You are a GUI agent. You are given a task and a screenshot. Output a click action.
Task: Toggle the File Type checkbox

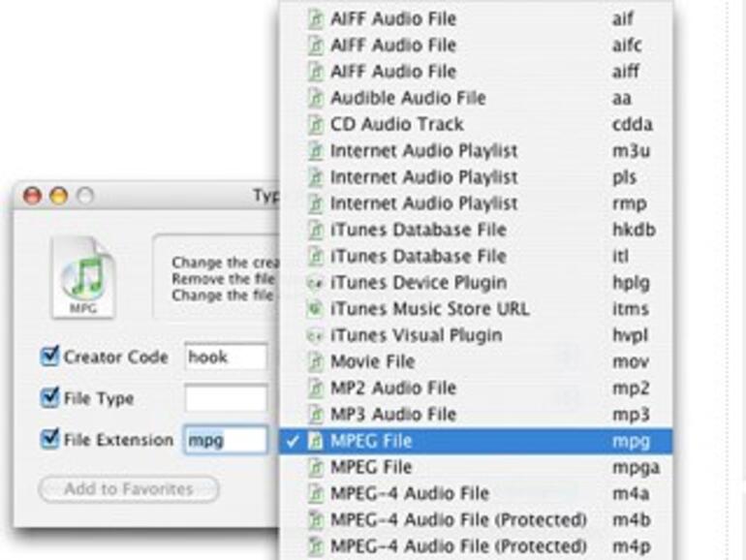(50, 397)
